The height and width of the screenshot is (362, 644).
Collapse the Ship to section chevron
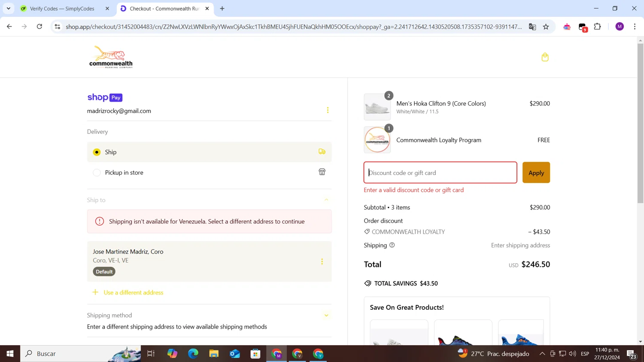(326, 200)
